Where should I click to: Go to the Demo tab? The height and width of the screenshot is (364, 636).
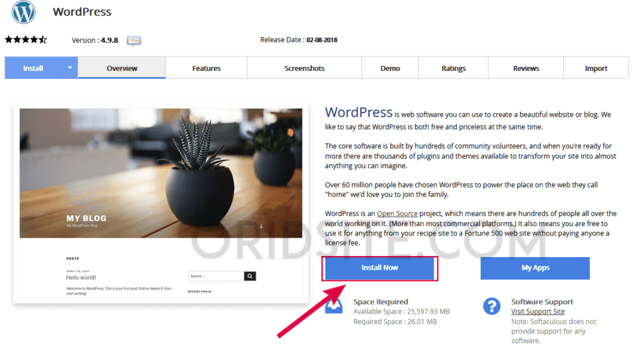[x=390, y=68]
